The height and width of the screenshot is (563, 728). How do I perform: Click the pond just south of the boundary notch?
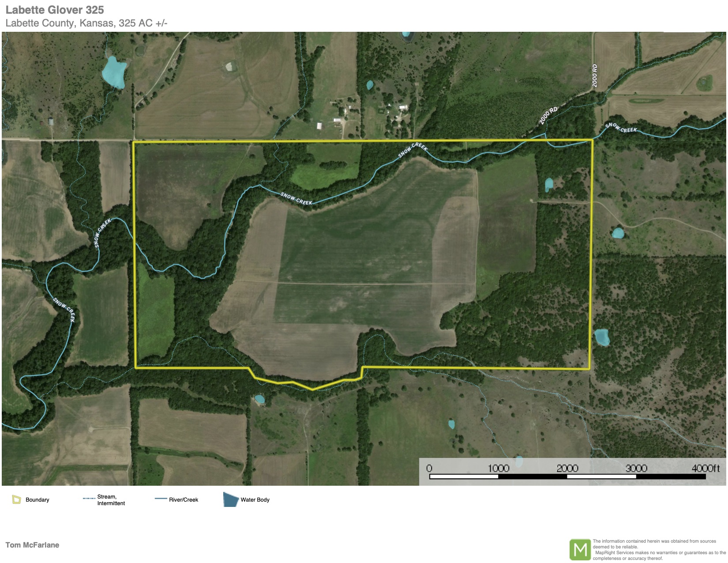[x=259, y=399]
